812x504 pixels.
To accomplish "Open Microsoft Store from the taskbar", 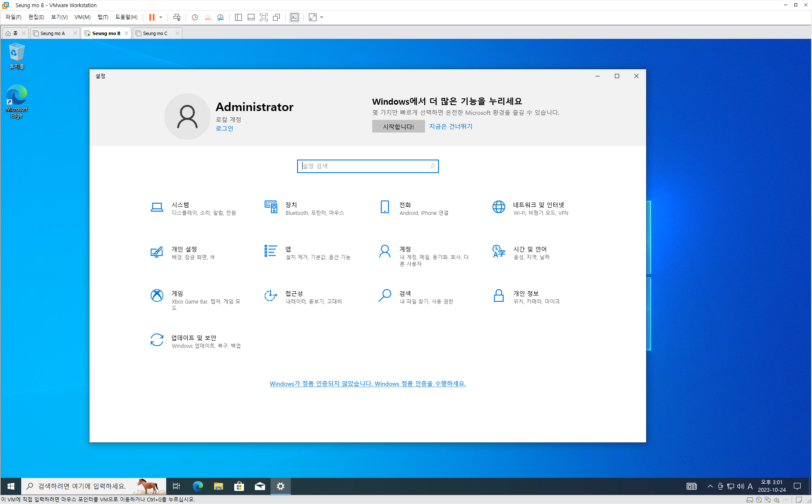I will point(239,486).
